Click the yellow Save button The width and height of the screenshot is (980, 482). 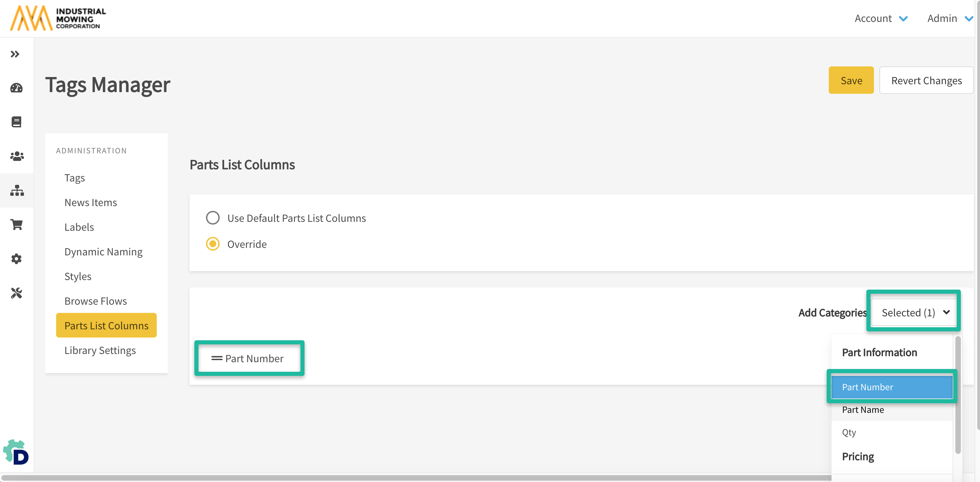(x=851, y=80)
